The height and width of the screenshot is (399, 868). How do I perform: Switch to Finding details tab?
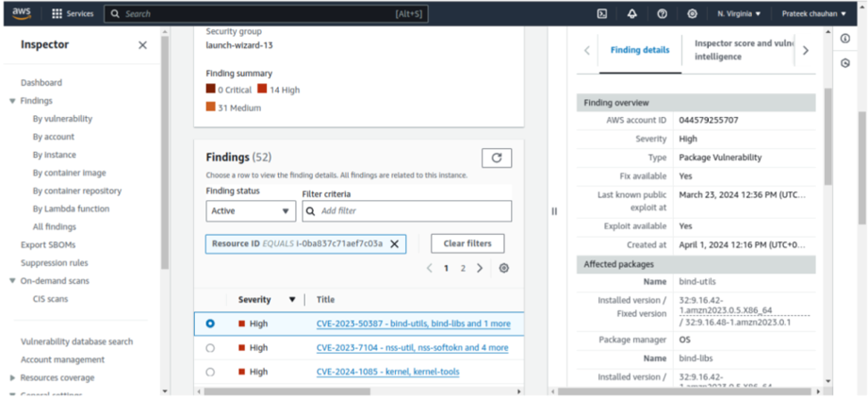click(640, 50)
